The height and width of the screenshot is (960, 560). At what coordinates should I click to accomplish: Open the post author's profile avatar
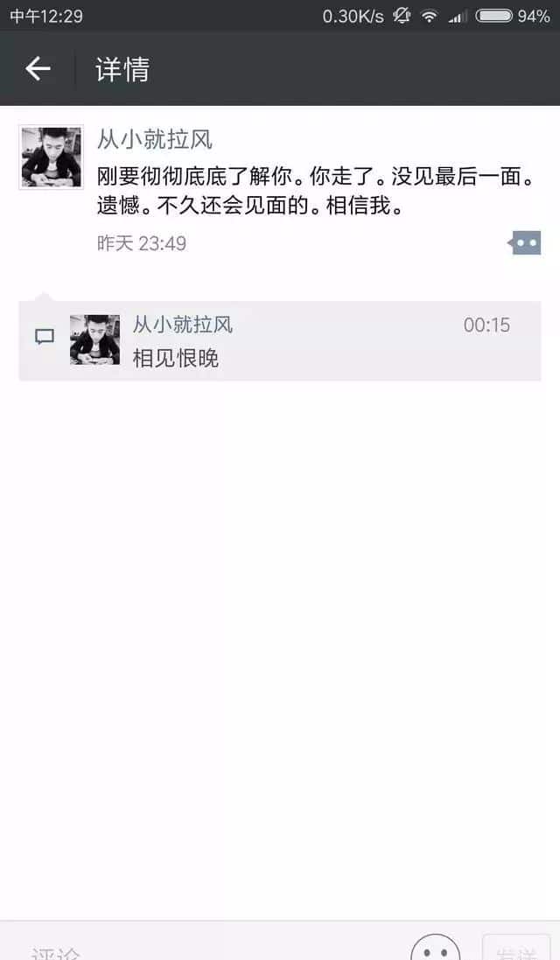(52, 158)
